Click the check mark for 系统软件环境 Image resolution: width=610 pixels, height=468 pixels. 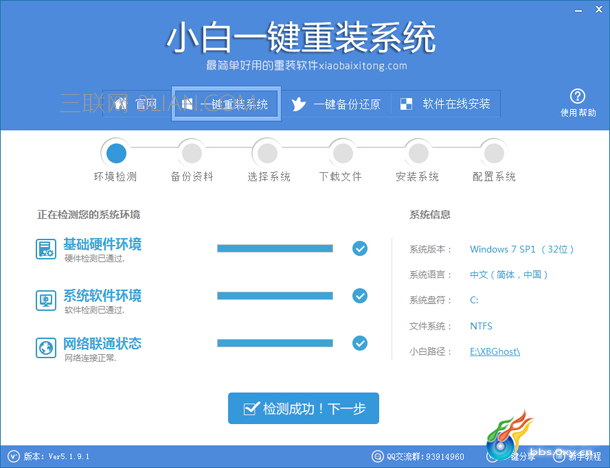click(360, 296)
